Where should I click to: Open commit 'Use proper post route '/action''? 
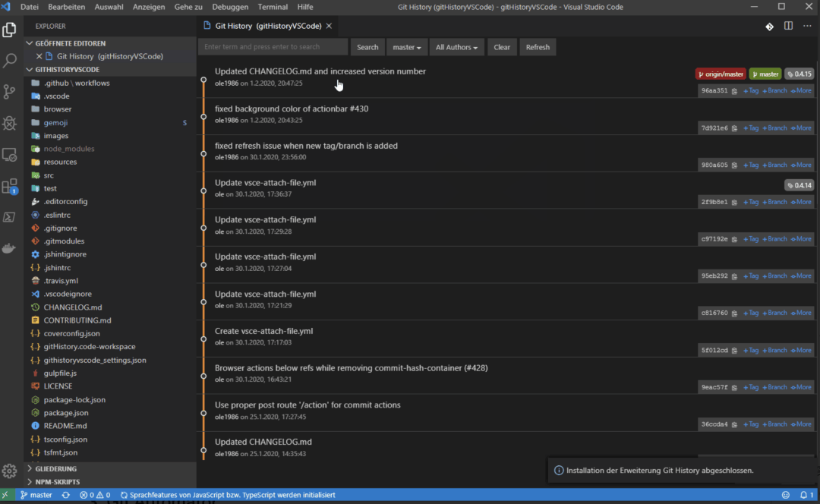pos(307,405)
